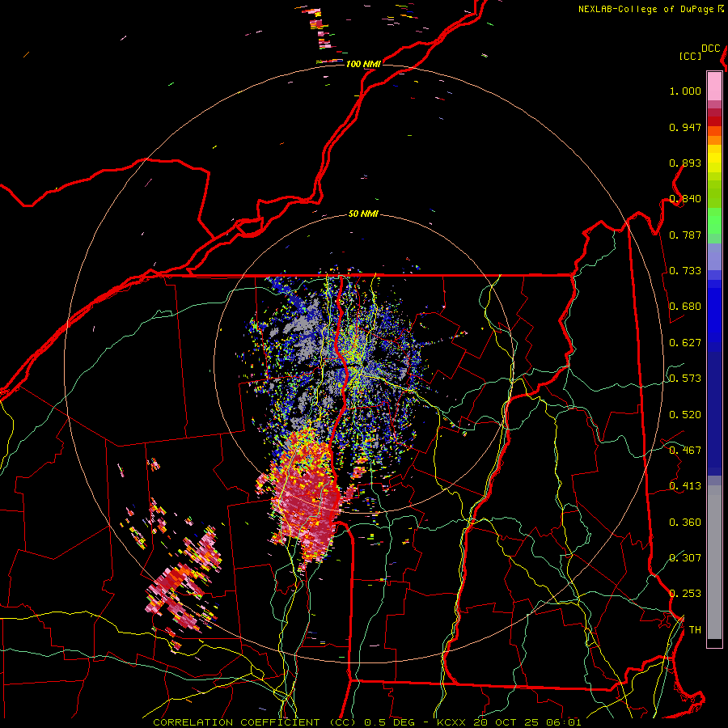Pick the gray lower color bar segment

714,562
